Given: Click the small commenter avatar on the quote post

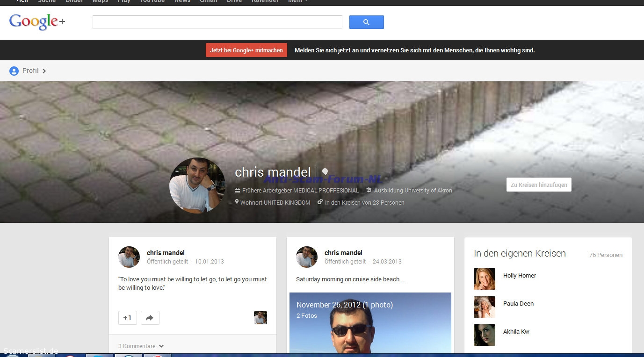Looking at the screenshot, I should point(260,318).
